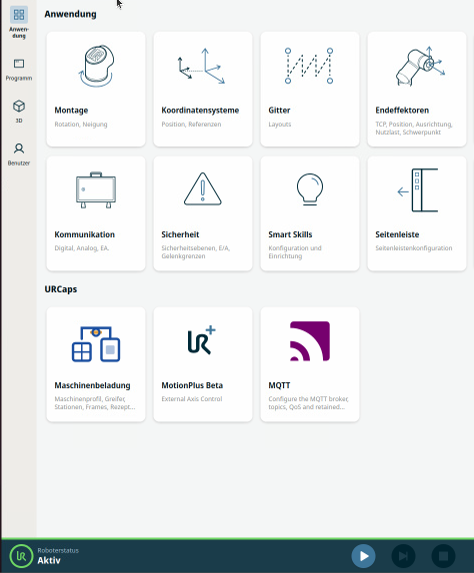Open the Montage card title
The height and width of the screenshot is (573, 474).
[x=71, y=110]
